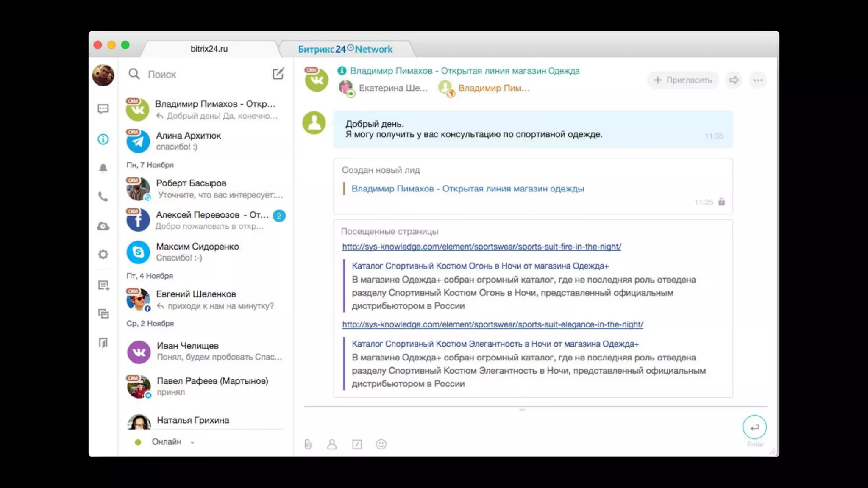The image size is (868, 488).
Task: Open the emoji smiley picker
Action: point(381,444)
